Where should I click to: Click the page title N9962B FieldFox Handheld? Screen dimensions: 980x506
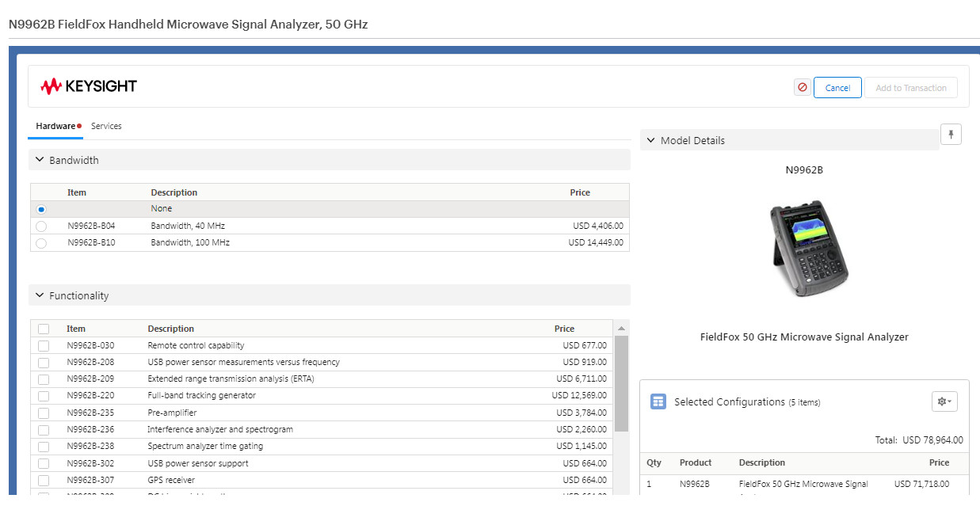coord(188,24)
